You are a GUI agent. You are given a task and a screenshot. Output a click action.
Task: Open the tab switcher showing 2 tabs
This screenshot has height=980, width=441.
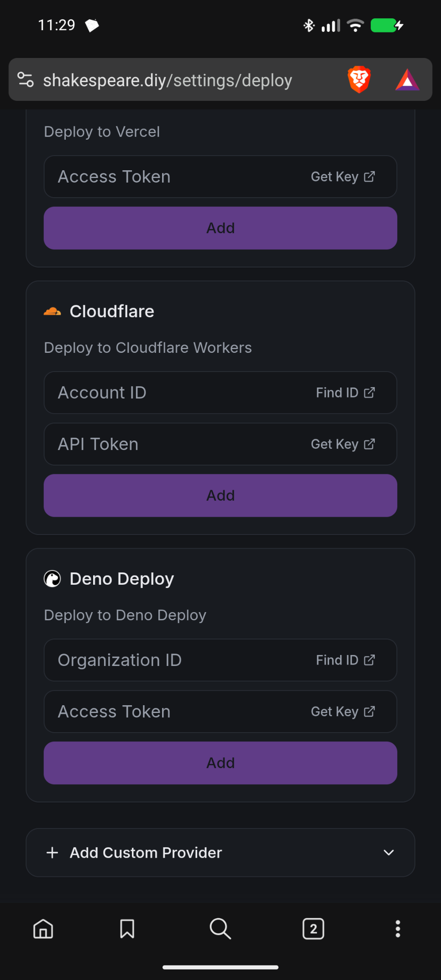pos(313,928)
